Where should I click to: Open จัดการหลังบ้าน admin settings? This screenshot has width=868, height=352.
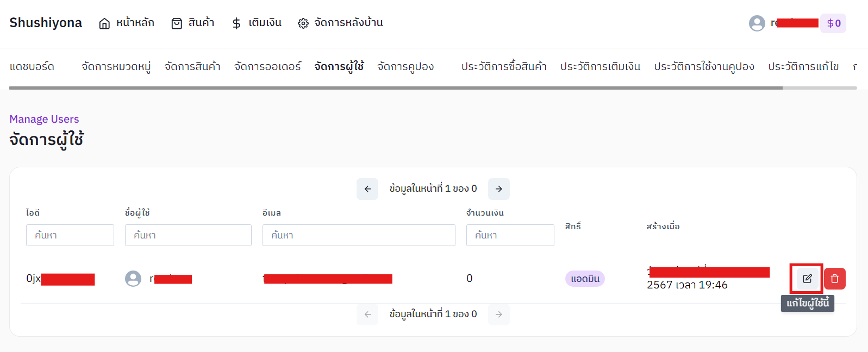click(x=340, y=23)
